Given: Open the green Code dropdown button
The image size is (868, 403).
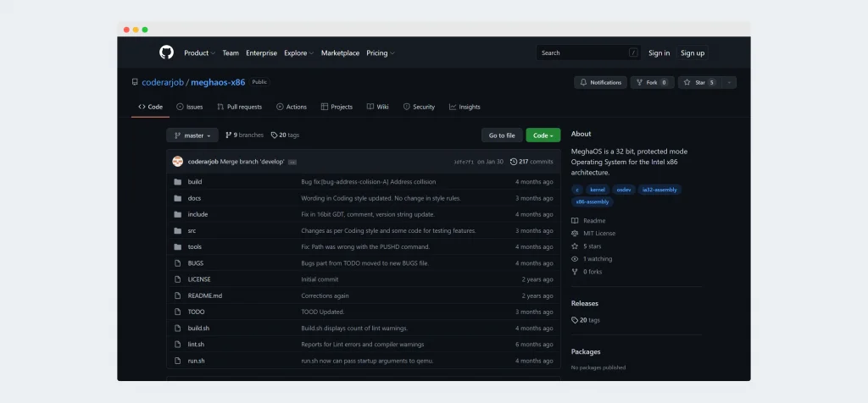Looking at the screenshot, I should pyautogui.click(x=543, y=135).
